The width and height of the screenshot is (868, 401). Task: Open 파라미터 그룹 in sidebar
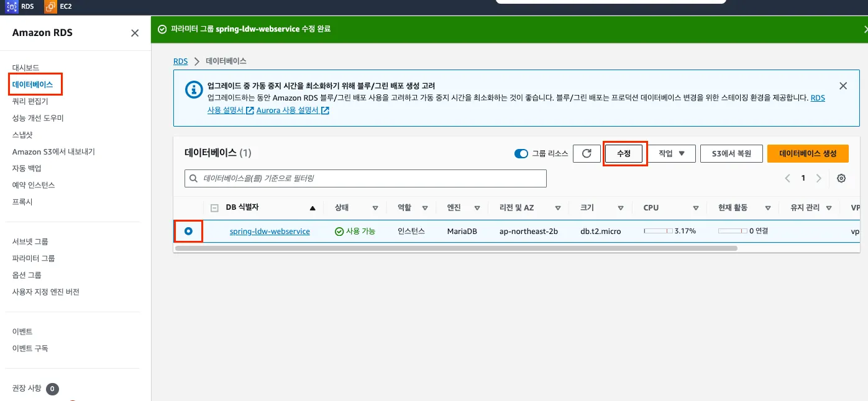(x=34, y=258)
